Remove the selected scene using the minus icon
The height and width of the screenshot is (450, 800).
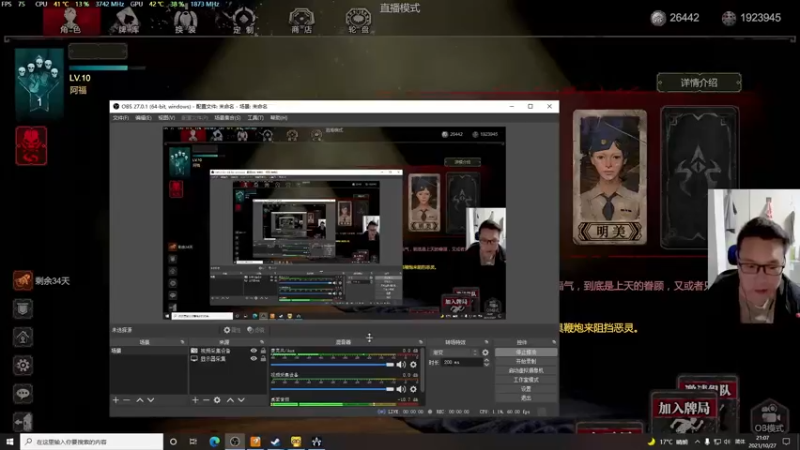tap(127, 400)
